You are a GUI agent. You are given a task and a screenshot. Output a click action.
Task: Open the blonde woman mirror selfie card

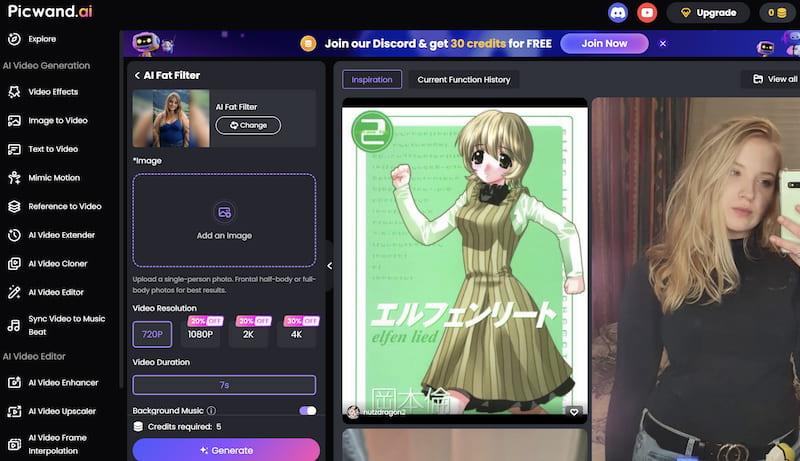pyautogui.click(x=696, y=279)
